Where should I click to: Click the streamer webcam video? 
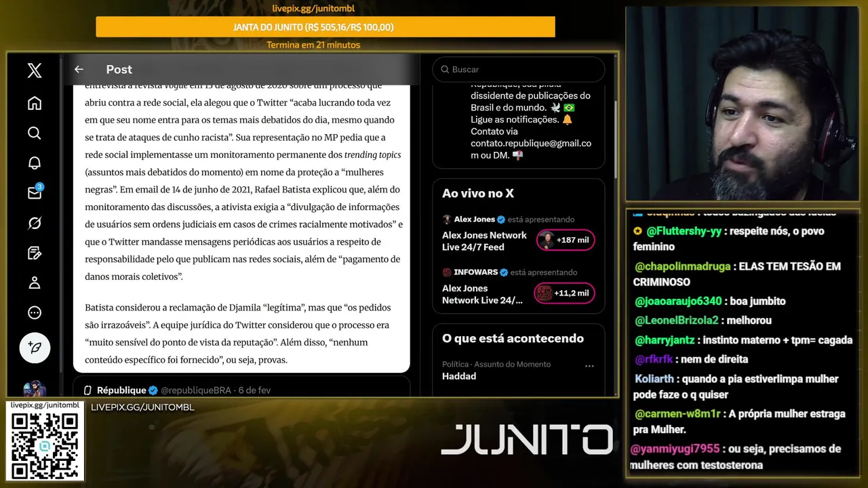click(742, 104)
